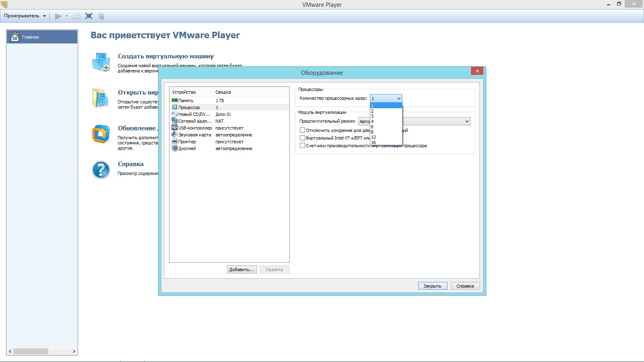
Task: Enable the Отключить ускорение checkbox
Action: pos(302,130)
